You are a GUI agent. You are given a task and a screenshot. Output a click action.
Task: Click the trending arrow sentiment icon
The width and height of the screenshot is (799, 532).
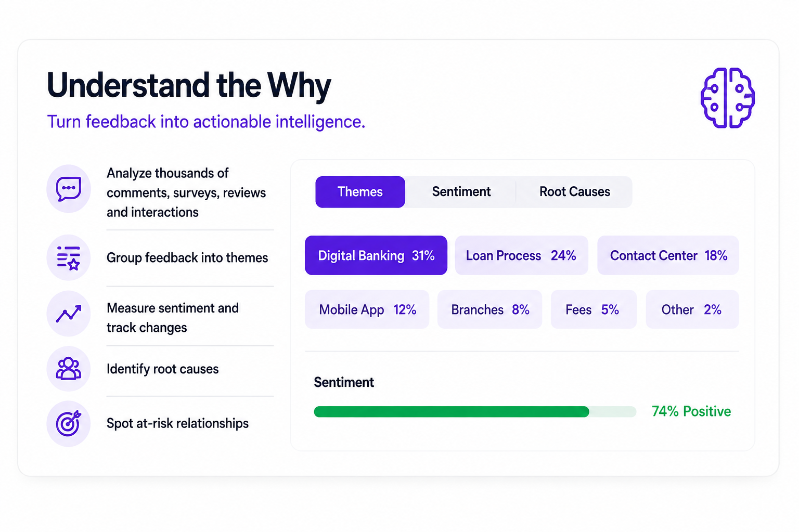(69, 314)
